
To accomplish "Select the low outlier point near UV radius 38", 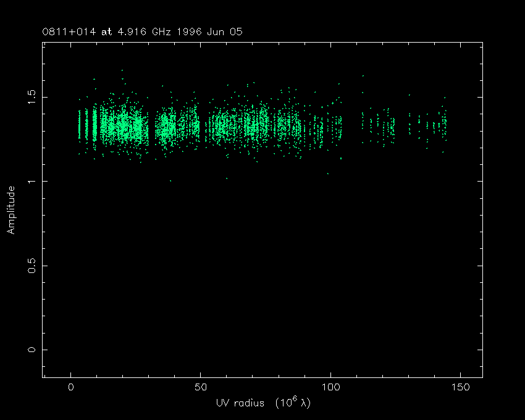I will coord(170,181).
